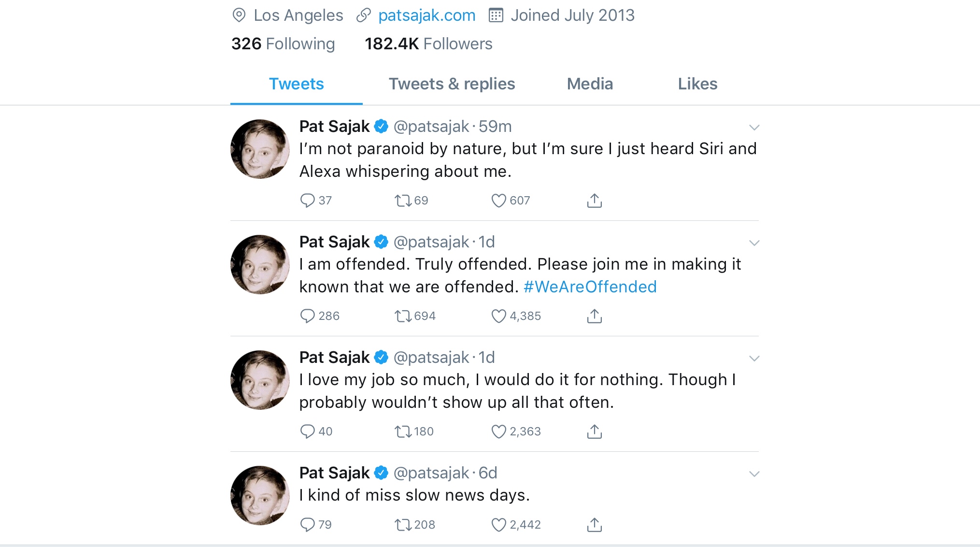This screenshot has height=547, width=980.
Task: View the 182.4K Followers list
Action: (x=428, y=44)
